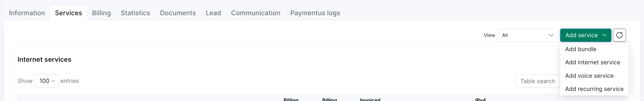Open the Documents tab
The image size is (644, 101).
(178, 13)
